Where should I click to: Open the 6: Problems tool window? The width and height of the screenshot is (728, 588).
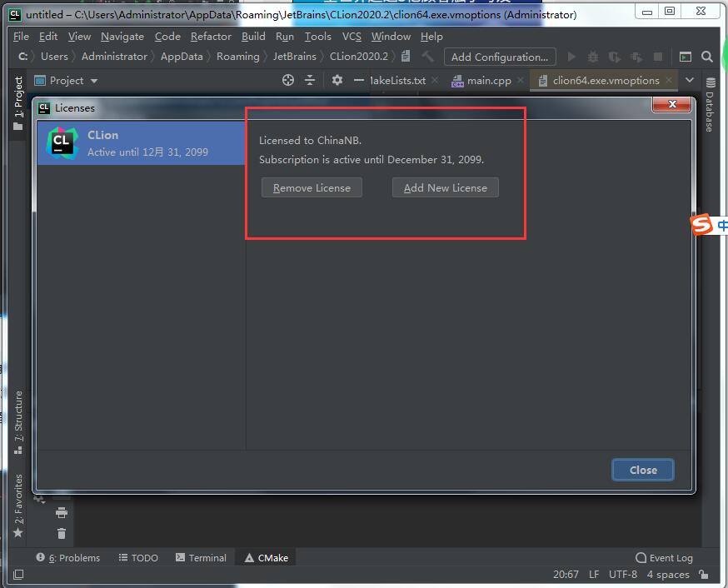68,558
